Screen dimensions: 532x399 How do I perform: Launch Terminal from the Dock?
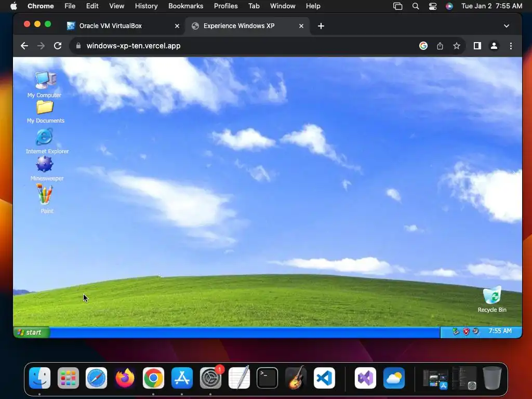click(x=268, y=378)
